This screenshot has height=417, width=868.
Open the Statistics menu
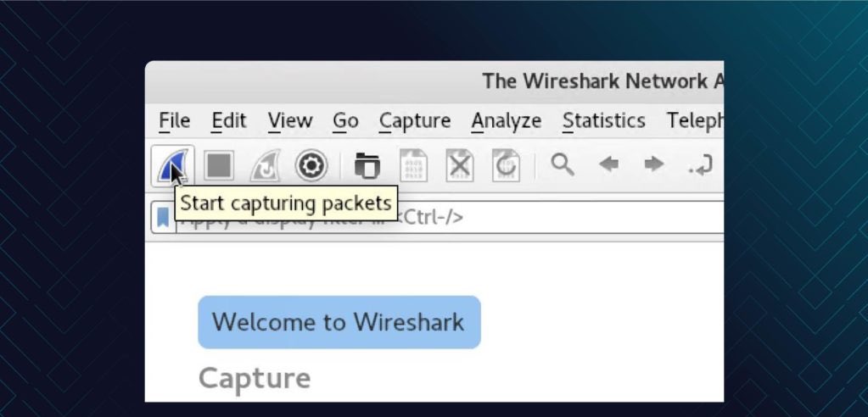point(604,120)
